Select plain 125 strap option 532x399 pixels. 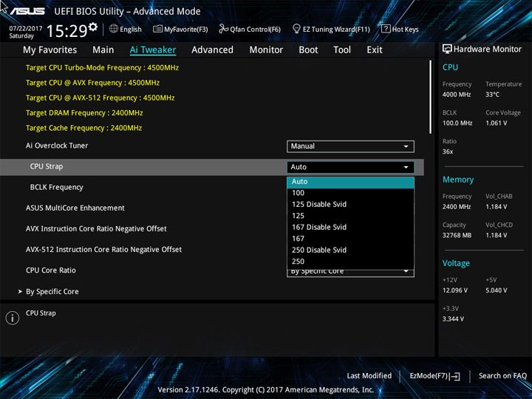[x=350, y=216]
